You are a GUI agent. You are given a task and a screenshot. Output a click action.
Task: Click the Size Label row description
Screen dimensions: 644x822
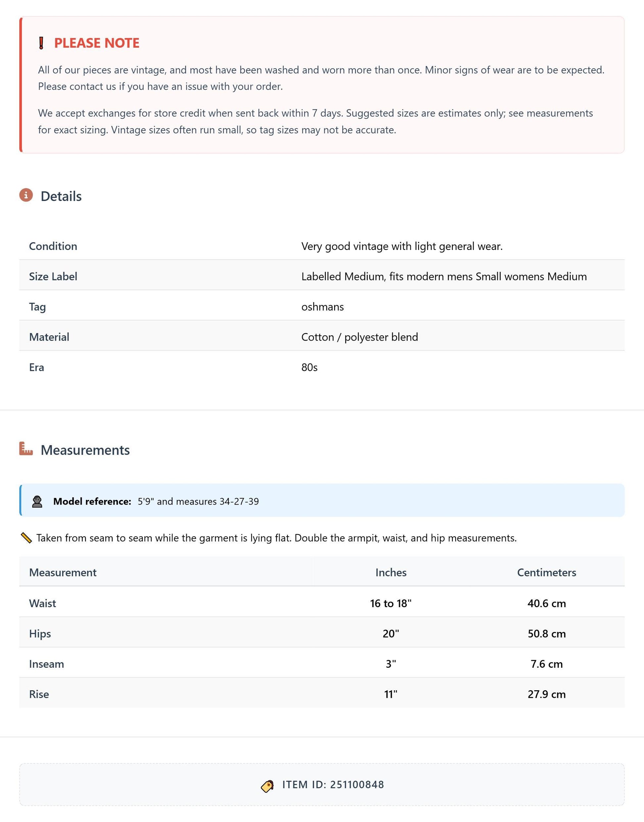point(444,276)
